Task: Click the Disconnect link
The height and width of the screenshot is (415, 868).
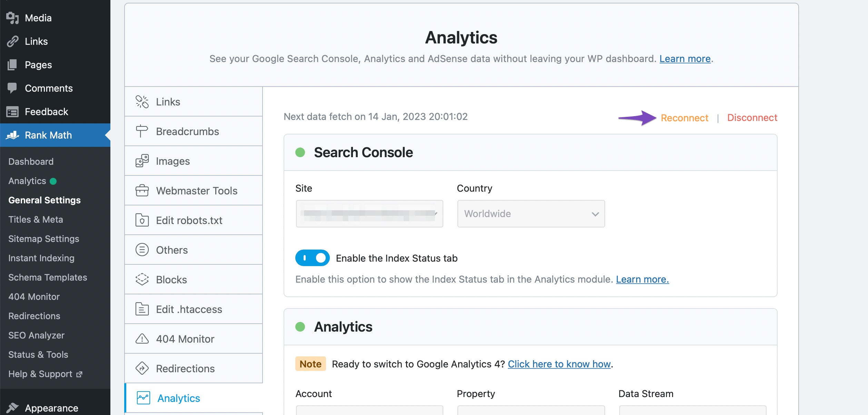Action: (752, 118)
